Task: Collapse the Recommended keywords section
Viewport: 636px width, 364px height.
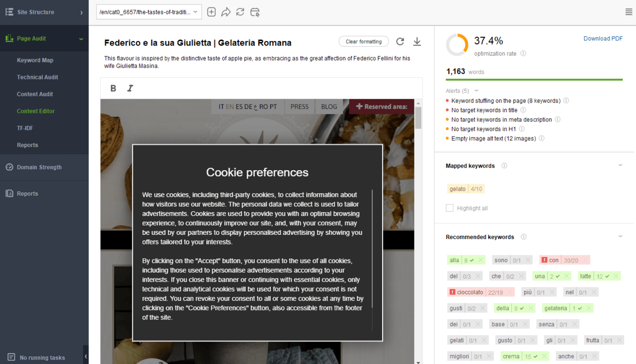Action: [x=621, y=236]
